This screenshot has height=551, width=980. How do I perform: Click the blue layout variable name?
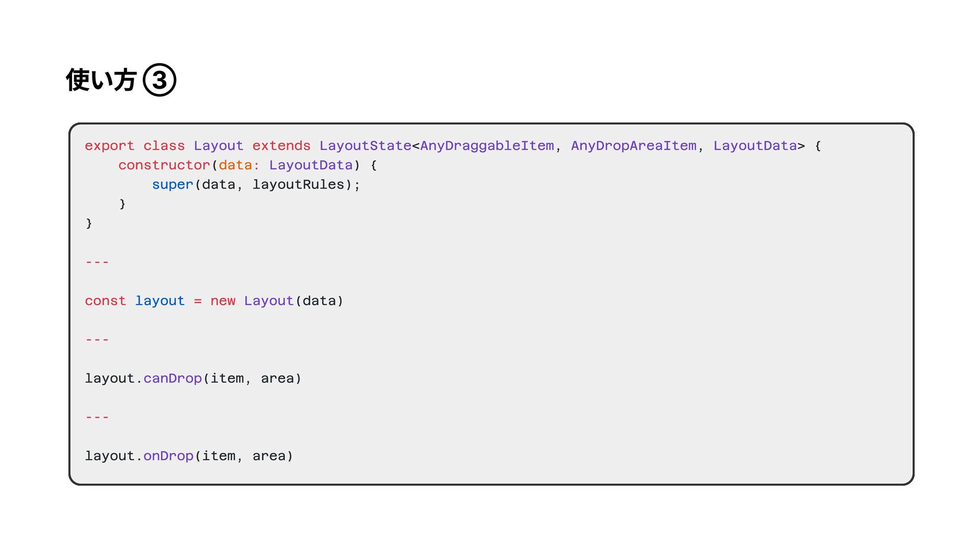click(160, 301)
